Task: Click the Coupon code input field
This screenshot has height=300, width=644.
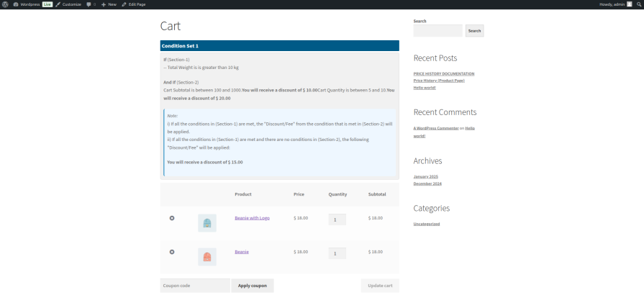Action: (195, 286)
